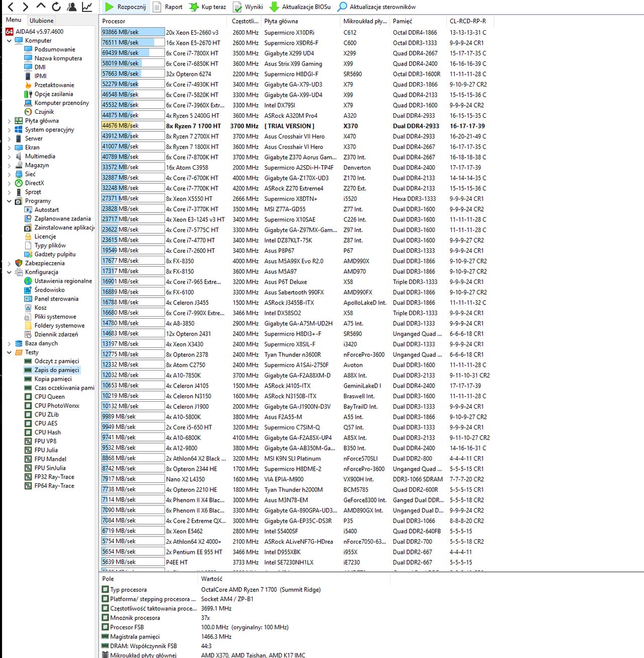Select Licencje icon

28,237
